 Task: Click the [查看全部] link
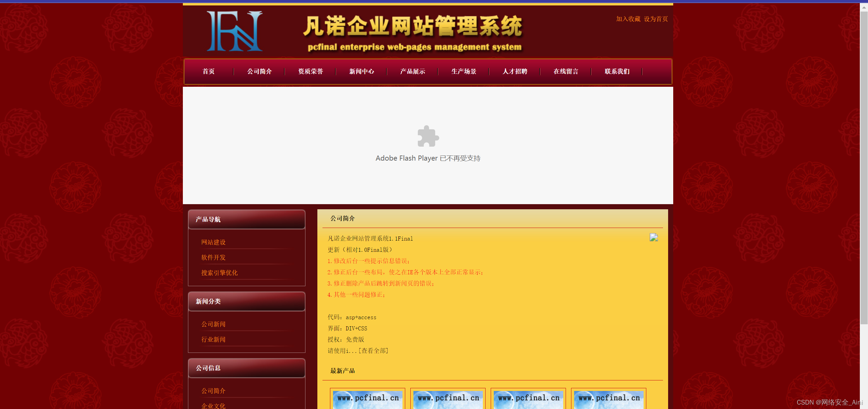click(x=374, y=351)
